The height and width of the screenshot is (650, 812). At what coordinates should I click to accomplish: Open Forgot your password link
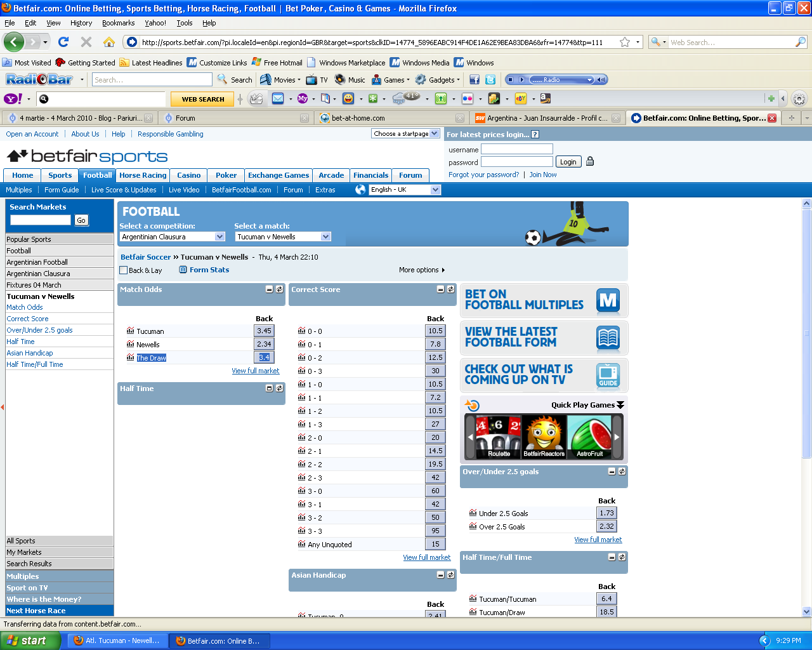tap(483, 175)
